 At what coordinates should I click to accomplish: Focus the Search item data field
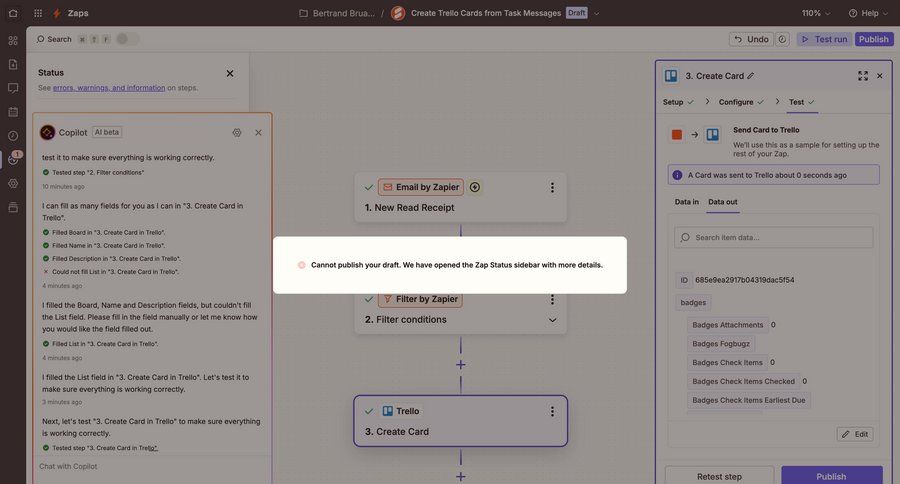774,237
